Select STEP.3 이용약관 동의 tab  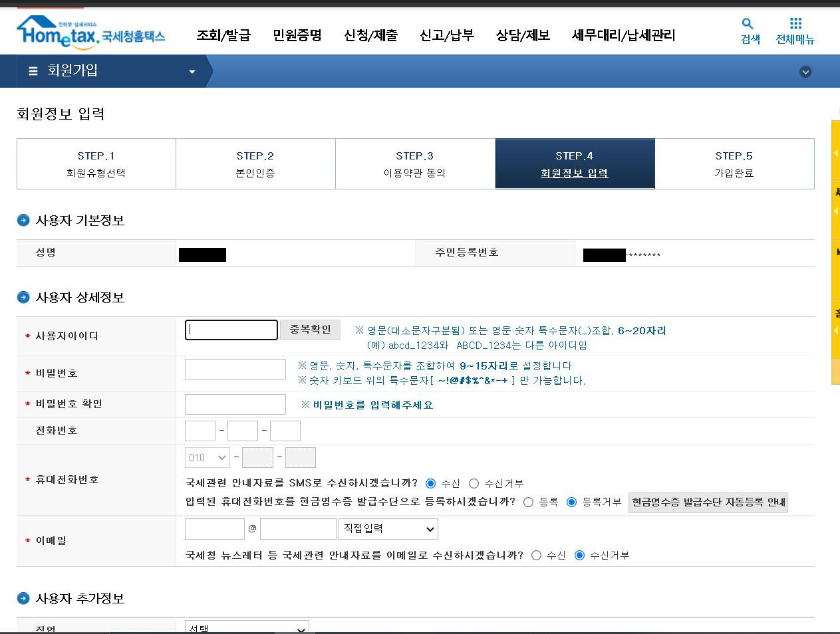click(x=415, y=164)
